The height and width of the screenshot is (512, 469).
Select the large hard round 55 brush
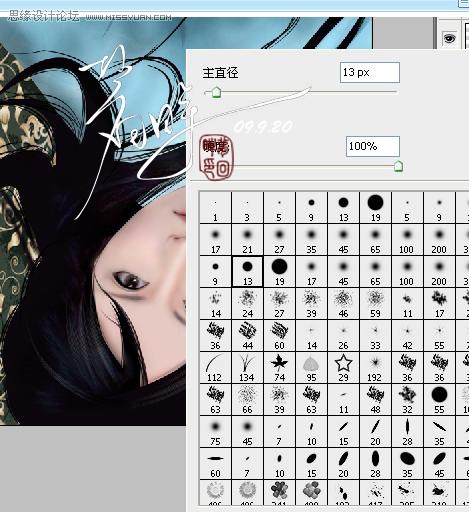click(439, 400)
